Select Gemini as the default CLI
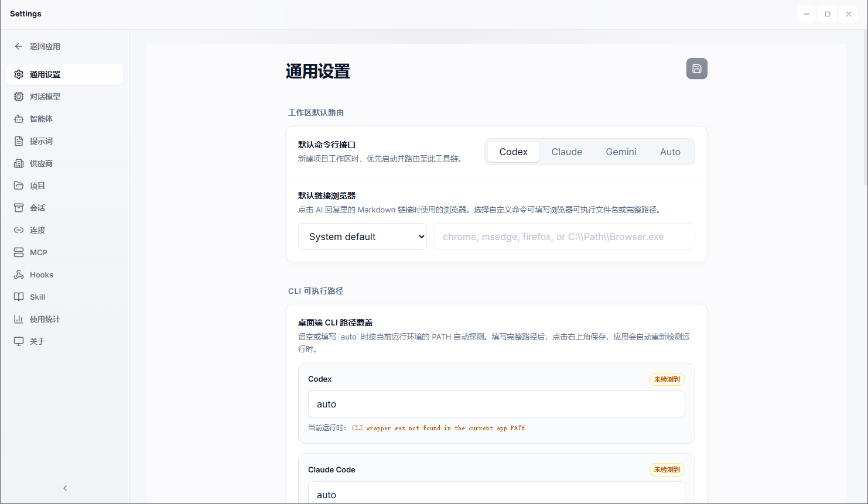Image resolution: width=868 pixels, height=504 pixels. pyautogui.click(x=621, y=152)
